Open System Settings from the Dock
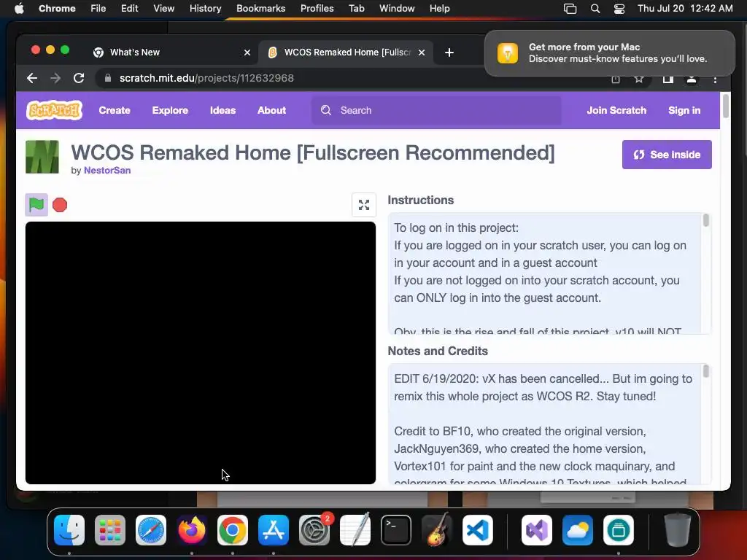 tap(314, 530)
